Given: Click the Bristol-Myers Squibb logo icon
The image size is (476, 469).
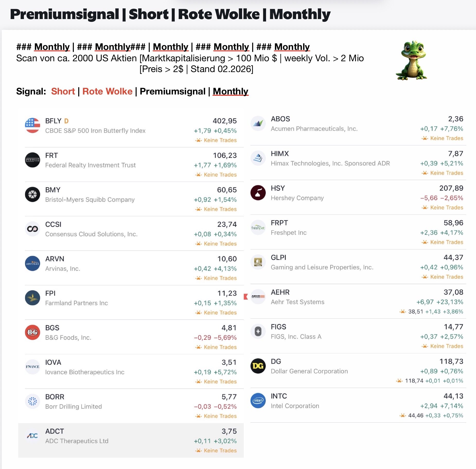Looking at the screenshot, I should [x=32, y=195].
